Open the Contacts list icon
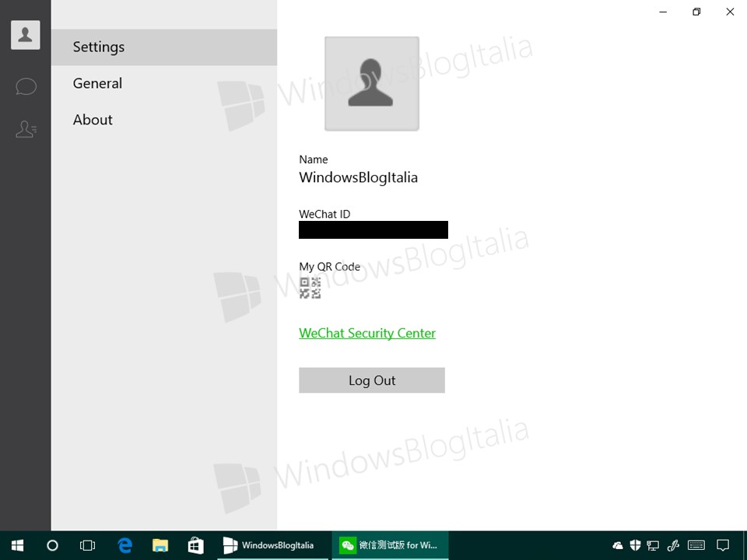Viewport: 747px width, 560px height. pos(26,129)
